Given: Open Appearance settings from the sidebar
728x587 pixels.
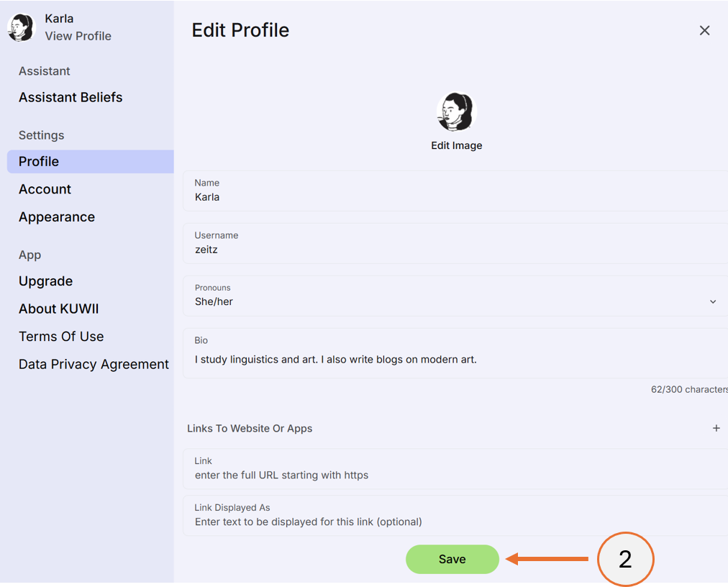Looking at the screenshot, I should tap(56, 217).
